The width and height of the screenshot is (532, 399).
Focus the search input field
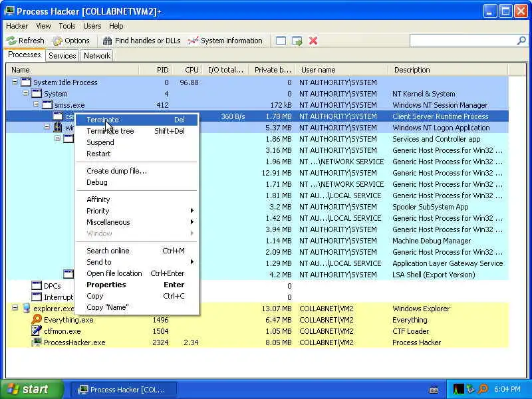coord(463,41)
